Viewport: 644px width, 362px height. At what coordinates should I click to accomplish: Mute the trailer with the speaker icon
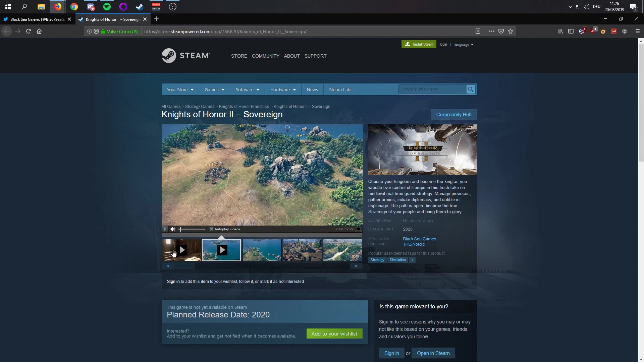coord(173,229)
